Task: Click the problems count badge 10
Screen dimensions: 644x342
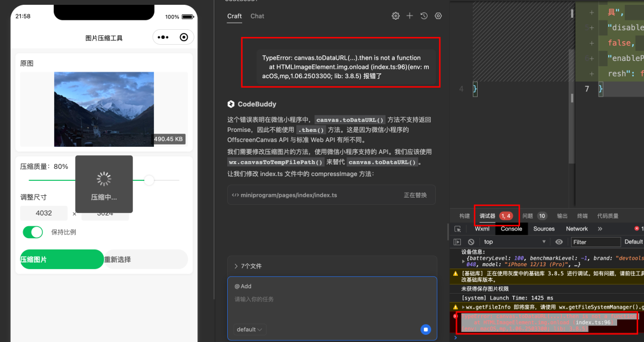Action: coord(542,216)
